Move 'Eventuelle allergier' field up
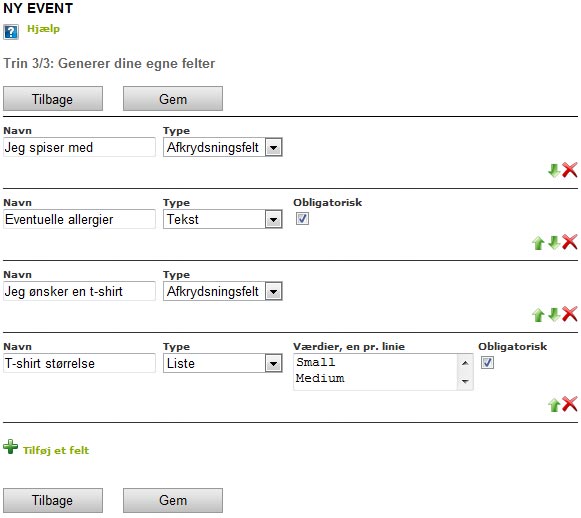Viewport: 581px width, 518px height. pyautogui.click(x=538, y=243)
